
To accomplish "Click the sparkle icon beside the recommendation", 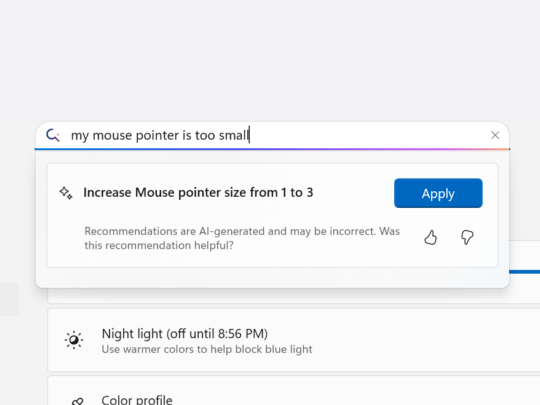I will (66, 193).
